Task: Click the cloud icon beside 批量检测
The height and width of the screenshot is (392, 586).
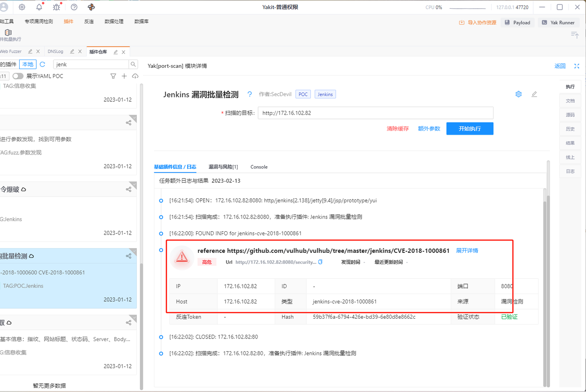Action: pyautogui.click(x=32, y=256)
